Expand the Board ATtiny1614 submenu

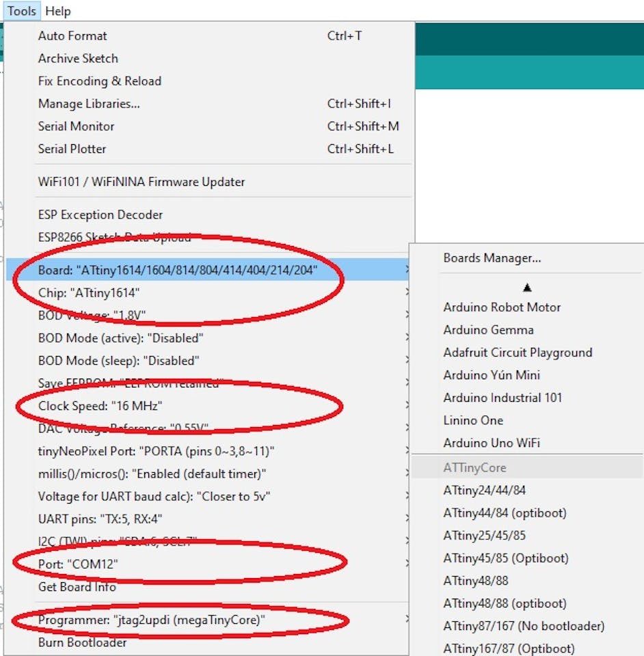(208, 271)
